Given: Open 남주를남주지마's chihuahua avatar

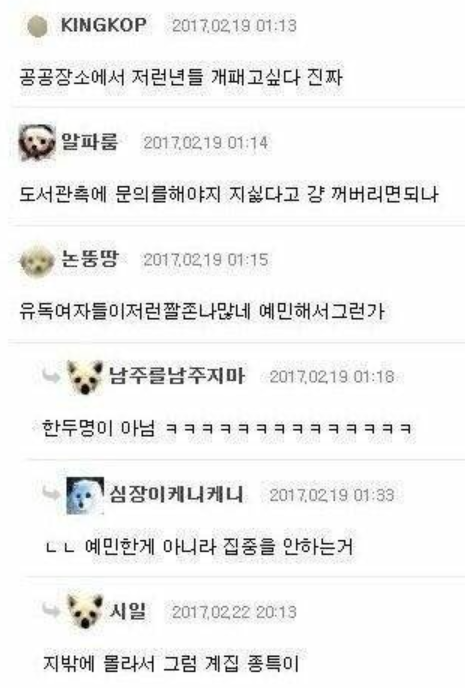Looking at the screenshot, I should pos(85,377).
